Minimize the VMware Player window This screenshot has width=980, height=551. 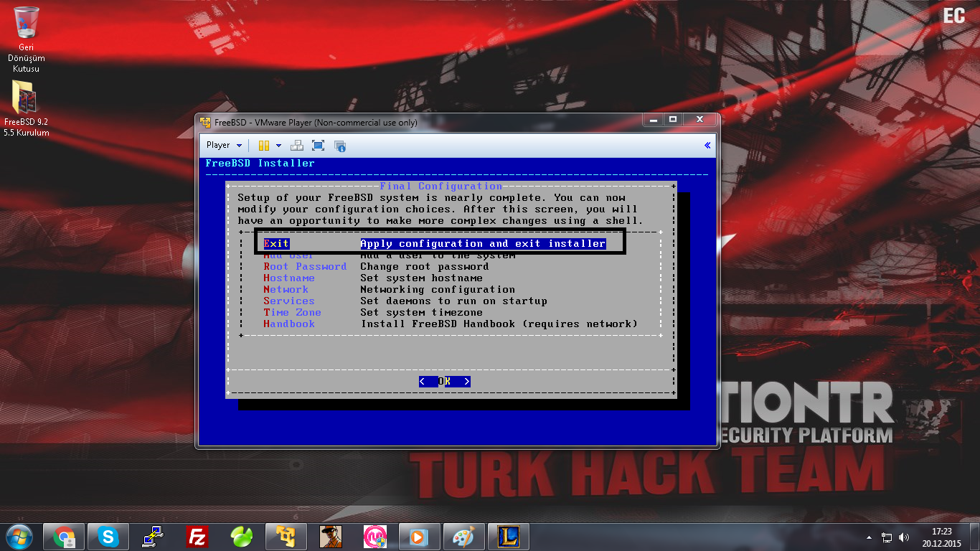[653, 120]
